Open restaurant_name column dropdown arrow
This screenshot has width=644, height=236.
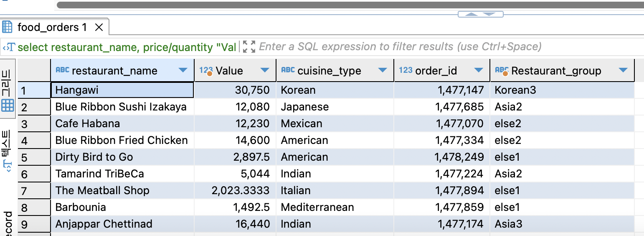183,70
